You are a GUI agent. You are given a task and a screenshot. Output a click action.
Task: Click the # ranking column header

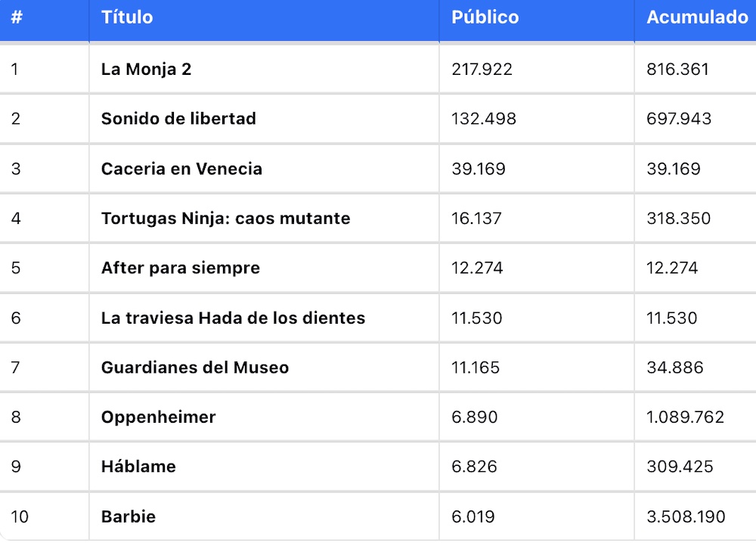[17, 17]
